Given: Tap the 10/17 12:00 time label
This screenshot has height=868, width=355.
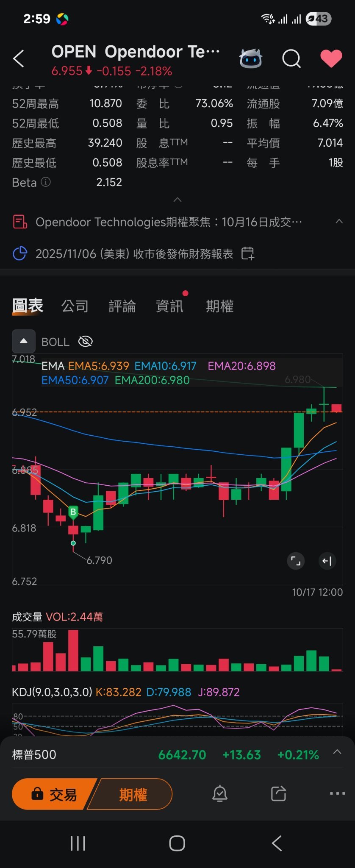Looking at the screenshot, I should click(317, 592).
